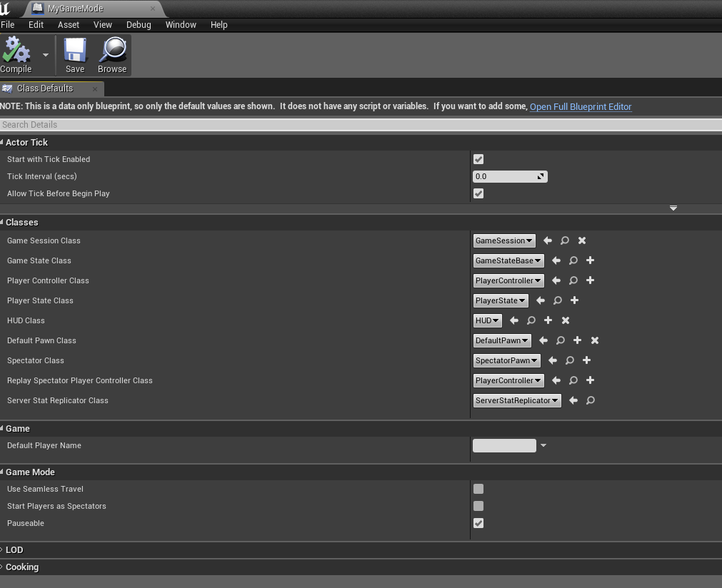Browse to the Game Session Class asset

tap(565, 240)
